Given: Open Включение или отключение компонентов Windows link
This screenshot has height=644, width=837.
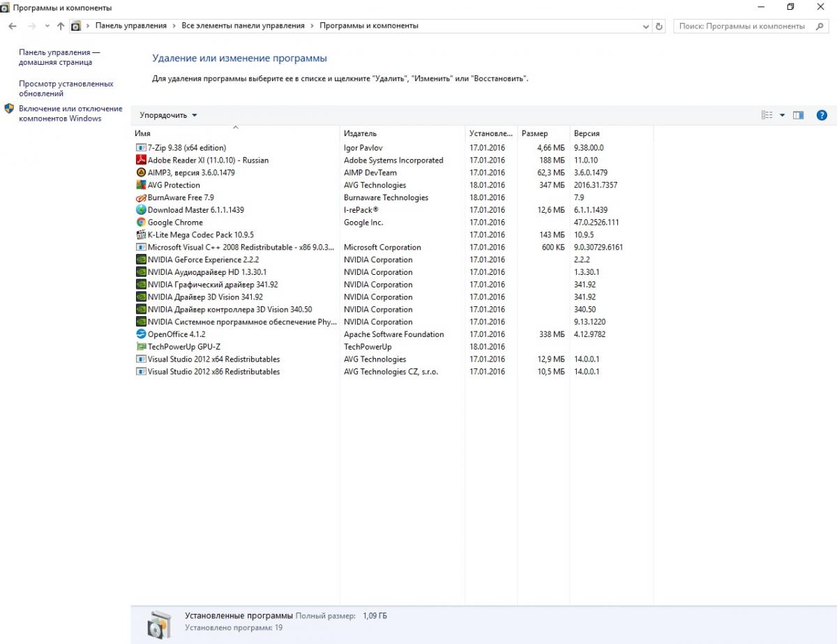Looking at the screenshot, I should point(70,114).
